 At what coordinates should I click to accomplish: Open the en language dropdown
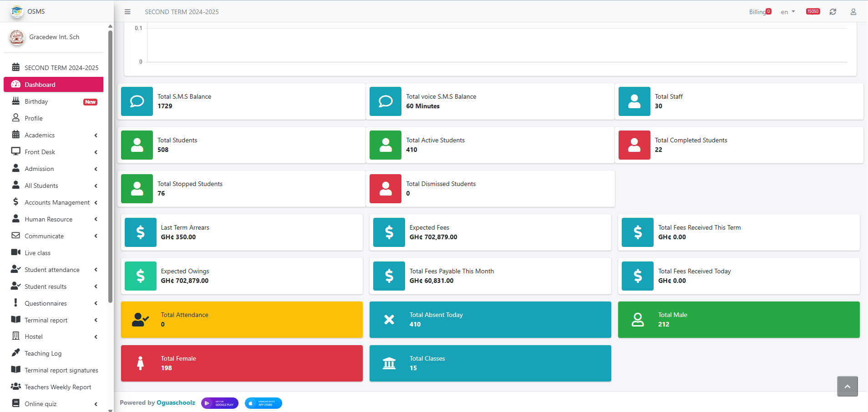tap(787, 12)
